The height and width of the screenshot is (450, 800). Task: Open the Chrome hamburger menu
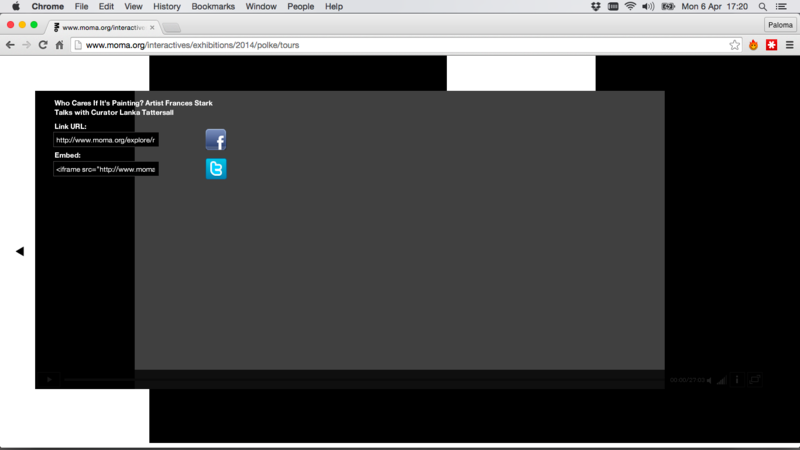(789, 45)
